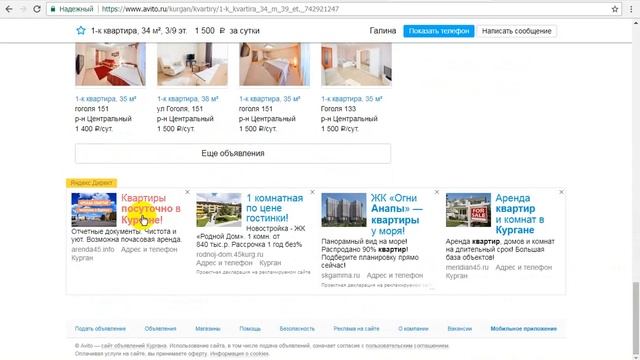640x360 pixels.
Task: Open the rodnoj-dom.45kurg.ru link
Action: click(x=230, y=254)
